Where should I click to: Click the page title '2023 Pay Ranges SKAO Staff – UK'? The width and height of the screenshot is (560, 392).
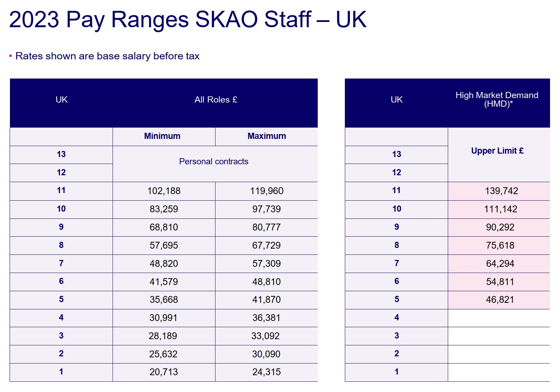188,20
